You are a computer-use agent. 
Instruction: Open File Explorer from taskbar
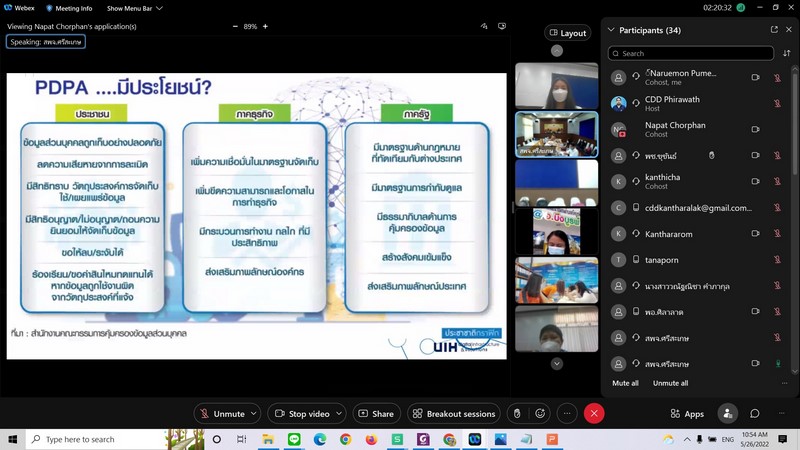point(268,439)
